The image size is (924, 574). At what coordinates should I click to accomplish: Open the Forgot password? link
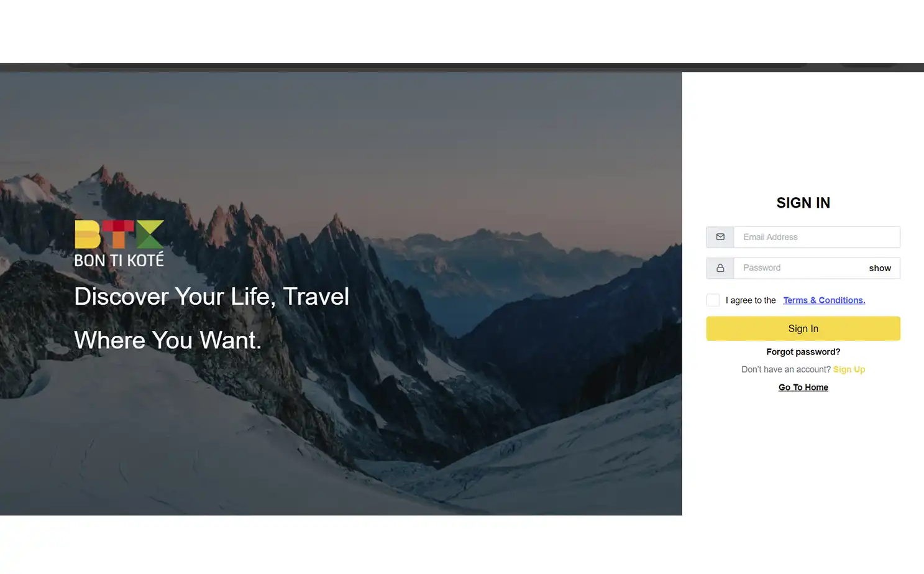click(803, 352)
